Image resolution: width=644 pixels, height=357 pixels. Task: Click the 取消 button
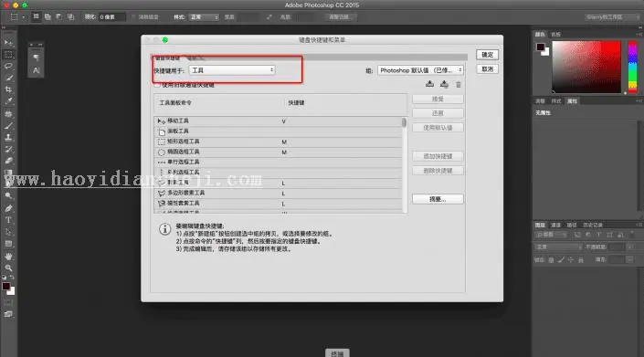coord(487,69)
